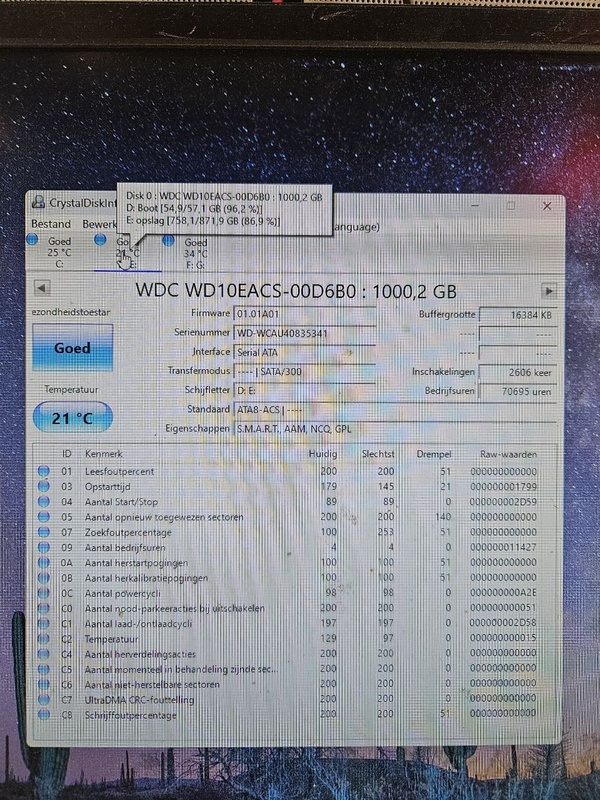The height and width of the screenshot is (800, 600).
Task: Click status orb of Opstarttijd row
Action: pos(44,486)
